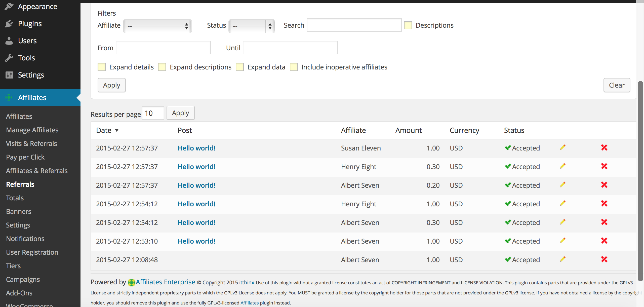Viewport: 644px width, 307px height.
Task: Edit Henry Eight 1.00 referral pencil icon
Action: click(563, 204)
